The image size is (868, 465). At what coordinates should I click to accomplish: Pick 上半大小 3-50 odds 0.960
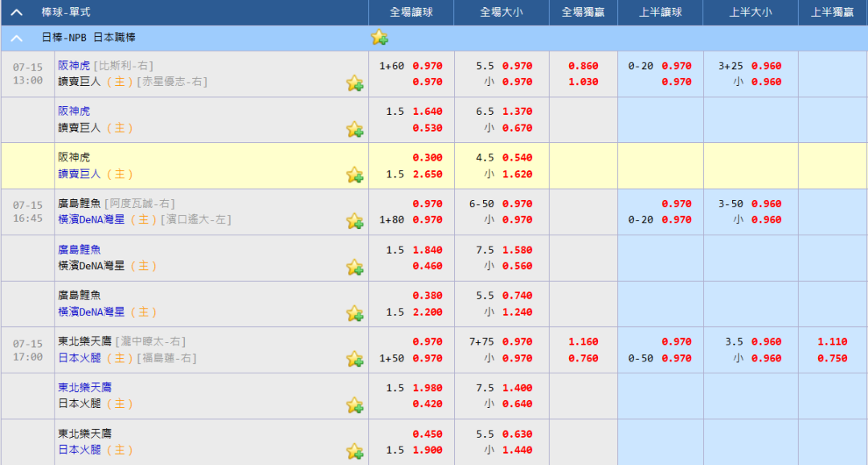tap(767, 204)
